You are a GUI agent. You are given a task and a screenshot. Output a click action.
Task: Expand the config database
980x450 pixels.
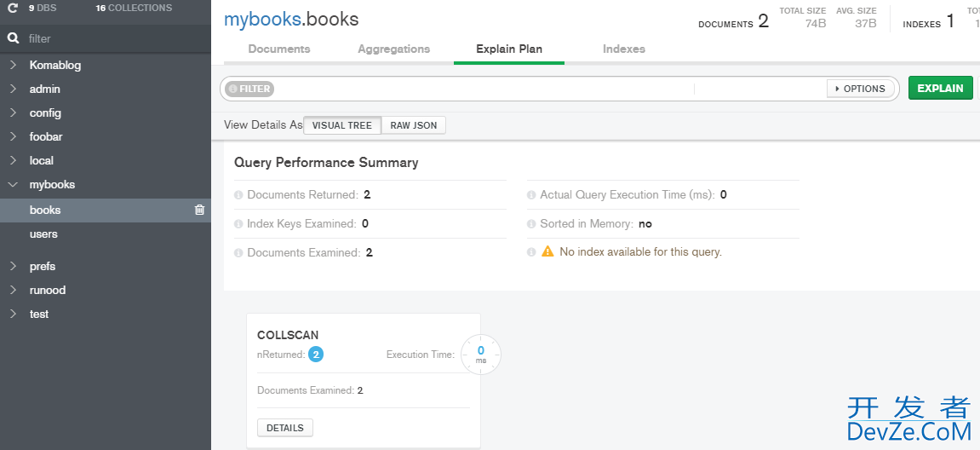point(13,112)
